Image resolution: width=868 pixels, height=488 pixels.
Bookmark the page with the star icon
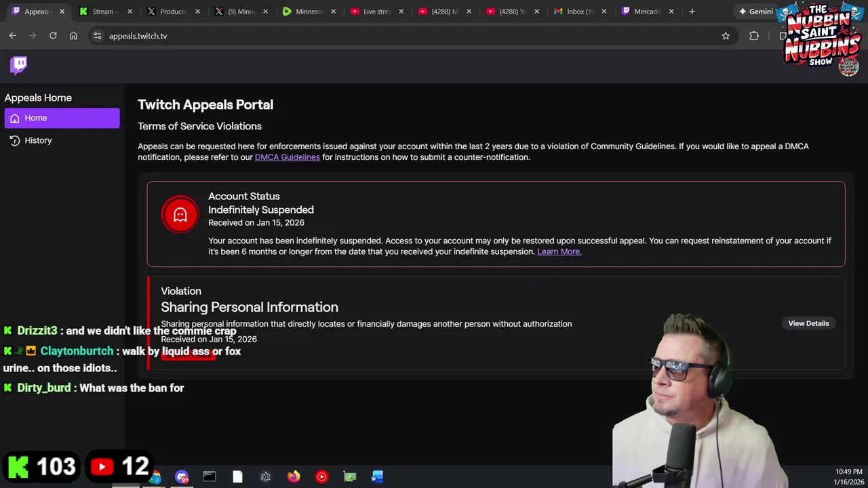726,36
